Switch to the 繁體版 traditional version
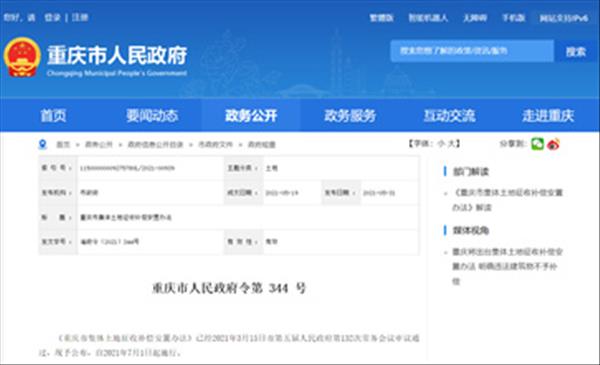The width and height of the screenshot is (600, 365). click(x=382, y=18)
